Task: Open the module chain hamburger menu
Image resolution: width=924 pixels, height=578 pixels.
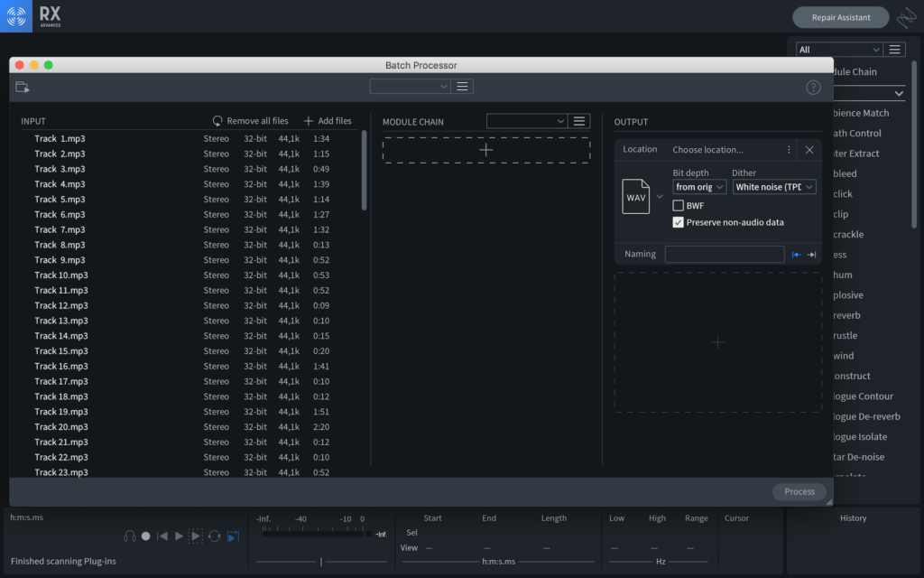Action: [579, 121]
